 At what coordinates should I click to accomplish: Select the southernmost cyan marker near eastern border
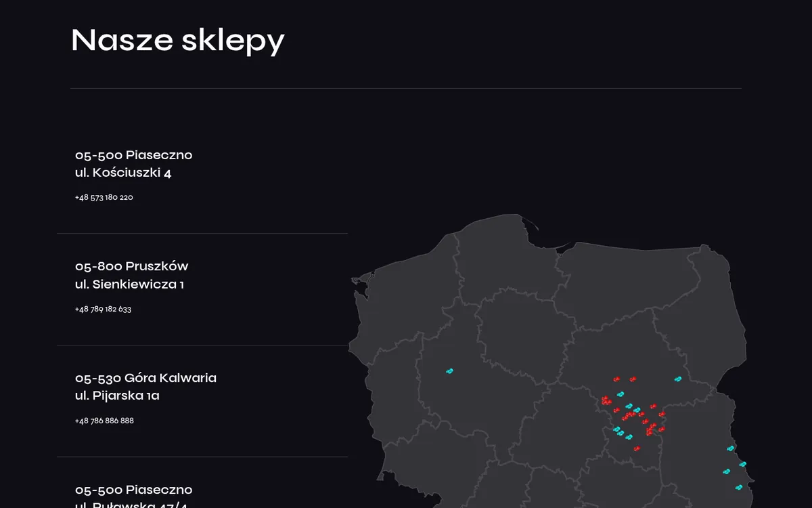point(738,487)
